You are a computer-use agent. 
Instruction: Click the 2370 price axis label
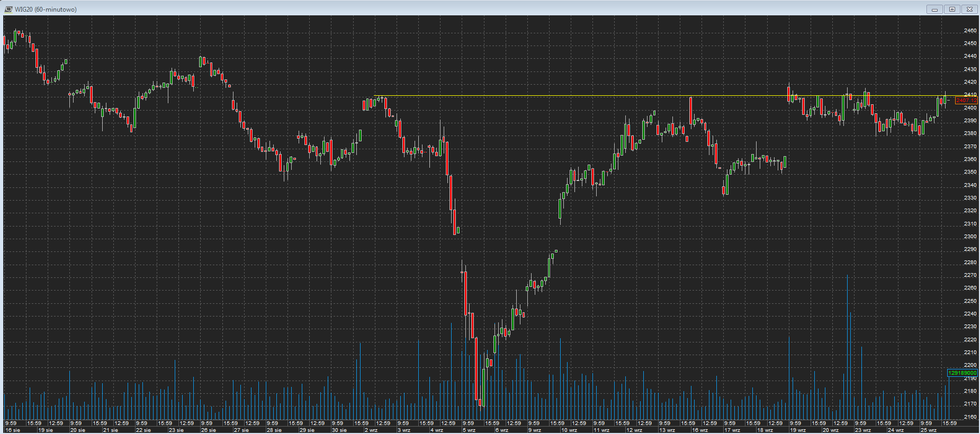tap(970, 147)
